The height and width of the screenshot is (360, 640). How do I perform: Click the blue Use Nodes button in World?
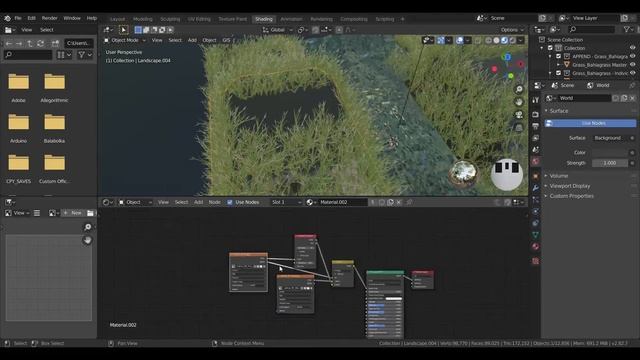click(591, 123)
